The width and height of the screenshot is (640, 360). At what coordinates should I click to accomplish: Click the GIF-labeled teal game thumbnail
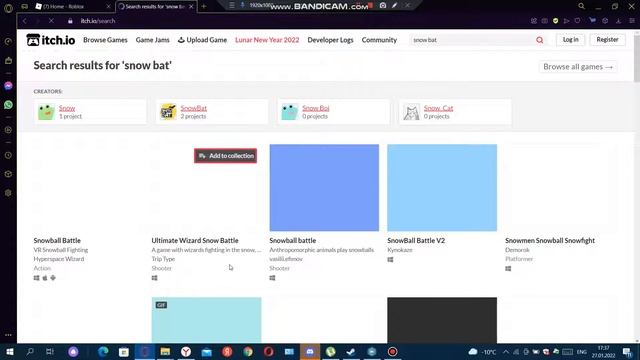(x=206, y=320)
